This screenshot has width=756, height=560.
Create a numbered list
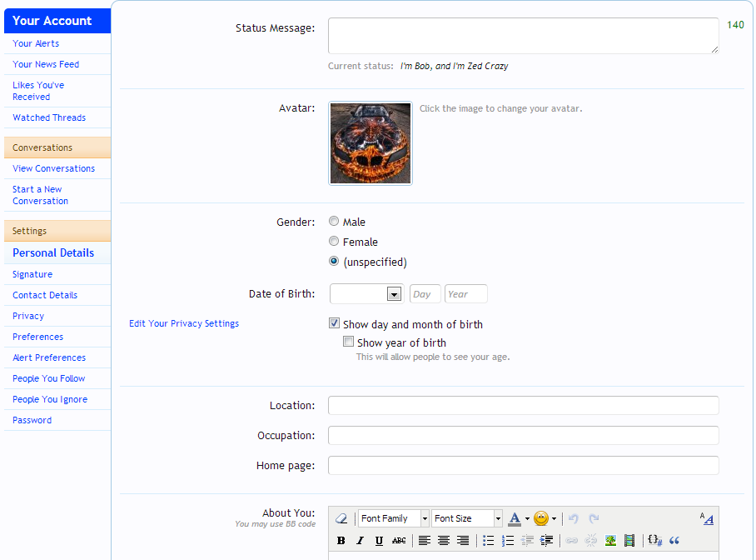(508, 541)
